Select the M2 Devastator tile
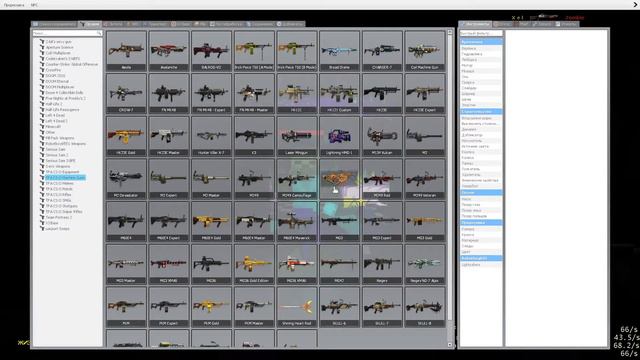Image resolution: width=640 pixels, height=360 pixels. (126, 179)
